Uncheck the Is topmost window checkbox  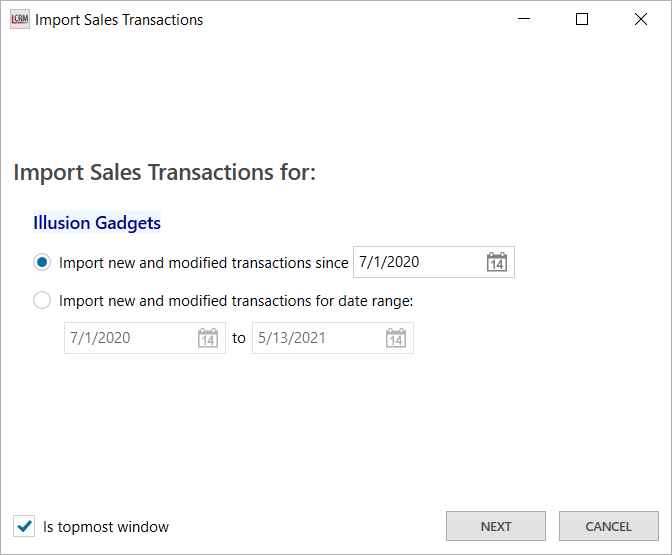coord(25,526)
